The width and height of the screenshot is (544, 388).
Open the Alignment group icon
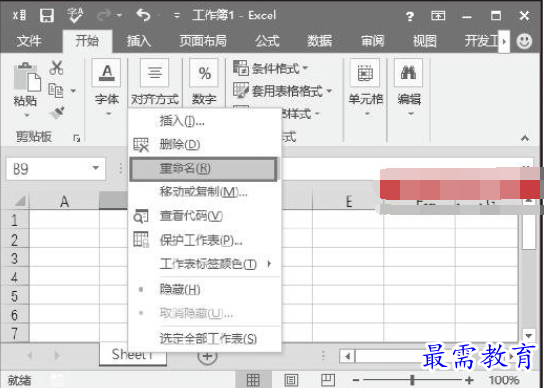click(x=154, y=73)
